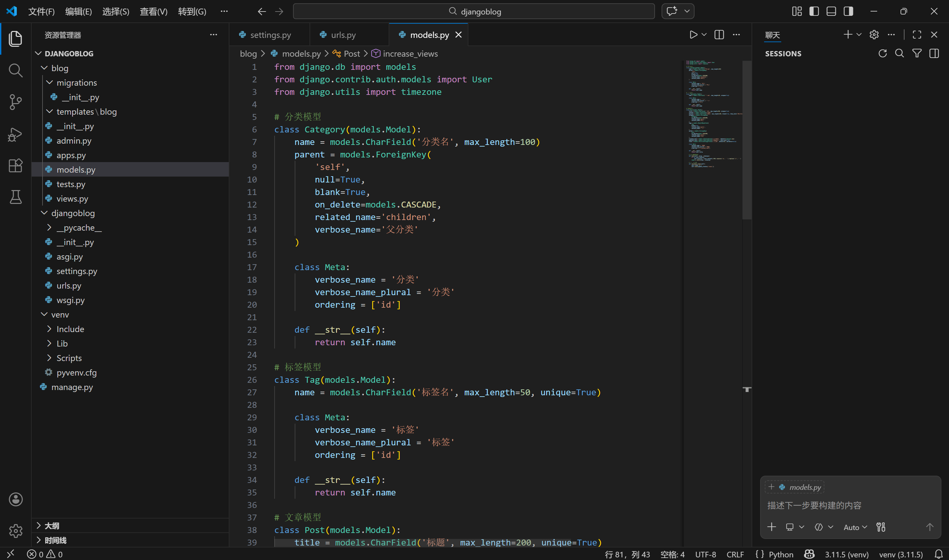Open the Extensions view
949x560 pixels.
15,165
